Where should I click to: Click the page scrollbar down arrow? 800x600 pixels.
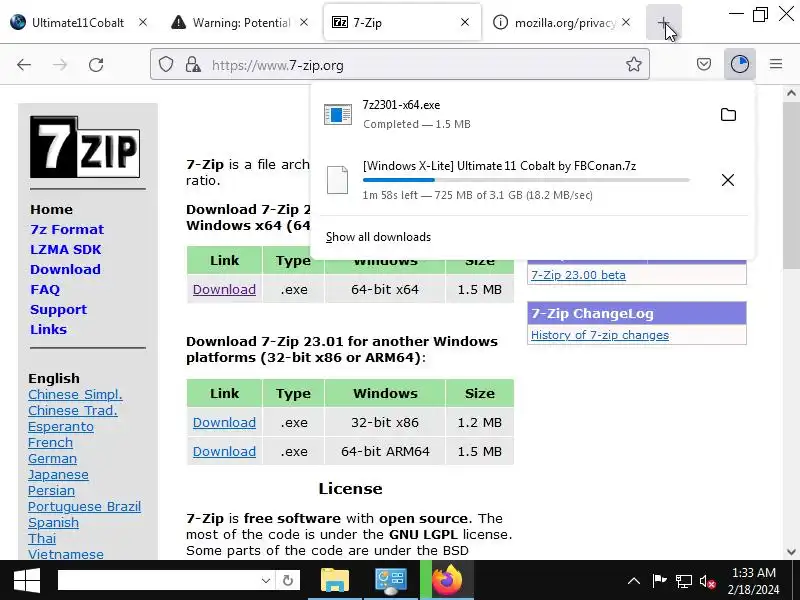[x=791, y=552]
